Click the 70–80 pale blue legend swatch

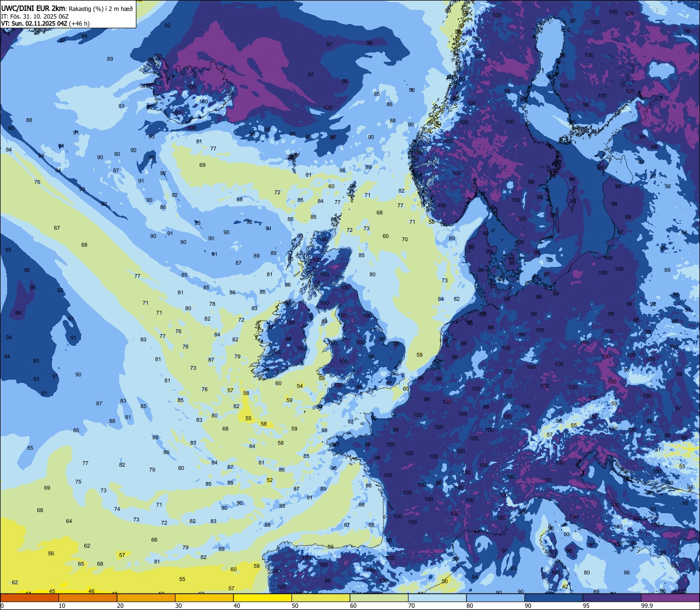437,597
